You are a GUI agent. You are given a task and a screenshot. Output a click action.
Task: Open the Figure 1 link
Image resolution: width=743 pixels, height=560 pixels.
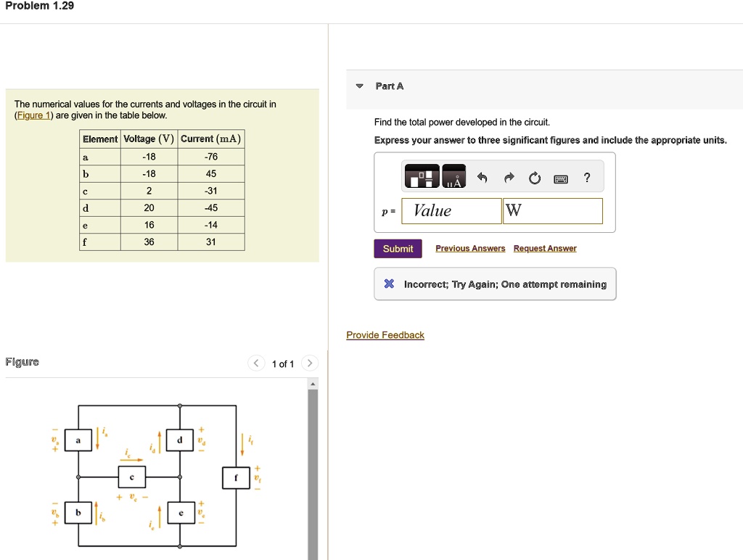pos(33,115)
